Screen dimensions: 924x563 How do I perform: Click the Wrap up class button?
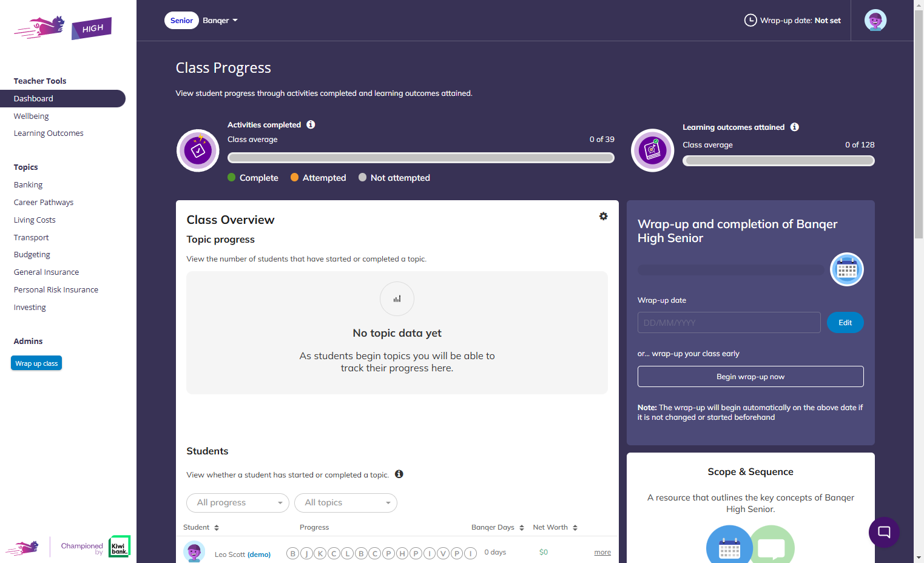pyautogui.click(x=36, y=363)
